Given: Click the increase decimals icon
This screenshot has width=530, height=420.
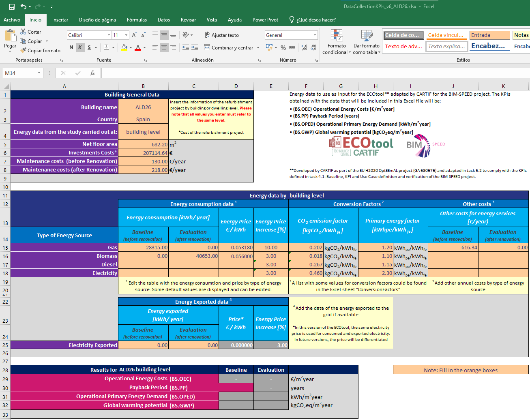Looking at the screenshot, I should (x=305, y=47).
